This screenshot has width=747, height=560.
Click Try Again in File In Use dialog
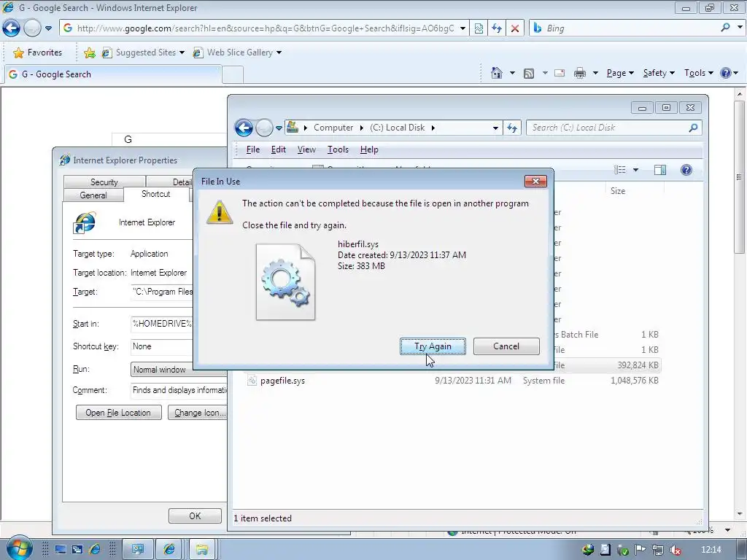(x=433, y=346)
